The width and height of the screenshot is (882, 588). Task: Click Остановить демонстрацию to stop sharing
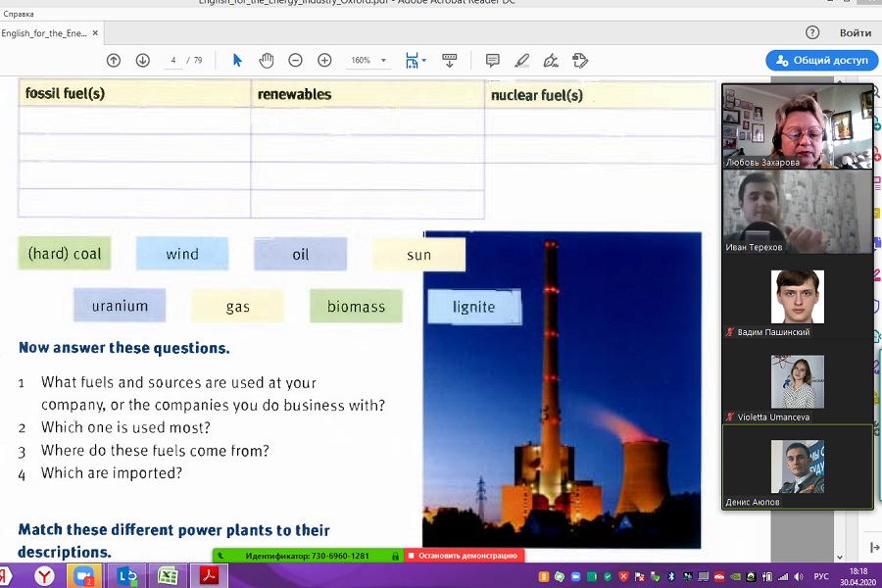pyautogui.click(x=465, y=556)
